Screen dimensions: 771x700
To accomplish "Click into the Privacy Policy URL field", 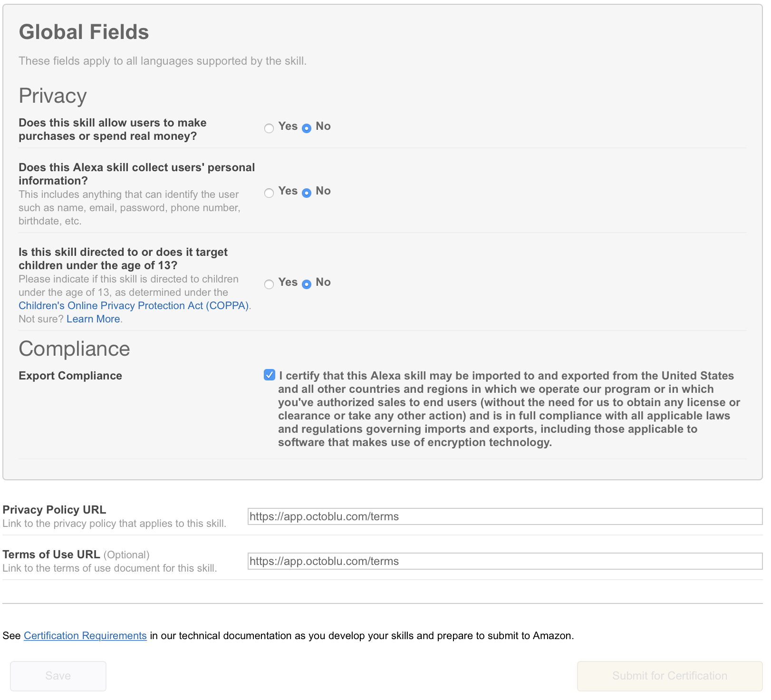I will [505, 516].
